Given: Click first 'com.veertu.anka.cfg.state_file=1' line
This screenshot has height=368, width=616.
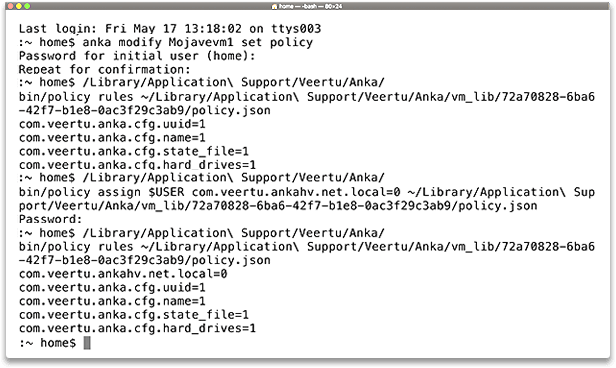Looking at the screenshot, I should click(134, 151).
